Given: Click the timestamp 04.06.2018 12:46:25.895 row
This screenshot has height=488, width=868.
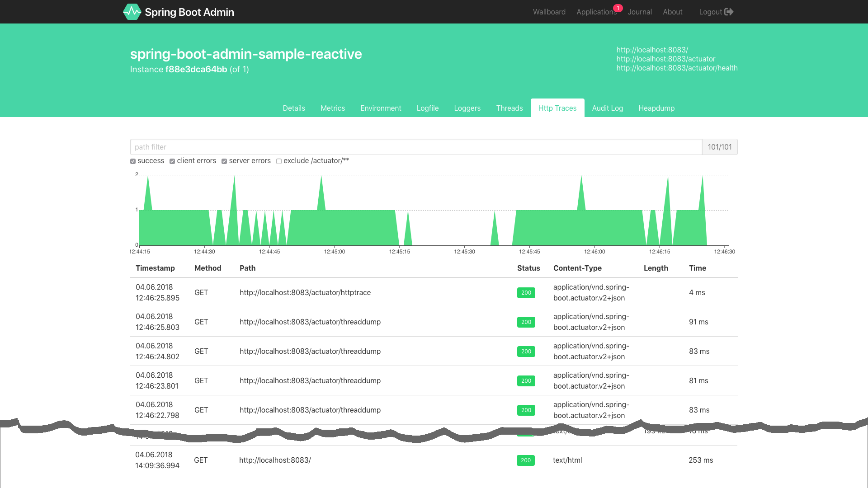Looking at the screenshot, I should (x=434, y=292).
